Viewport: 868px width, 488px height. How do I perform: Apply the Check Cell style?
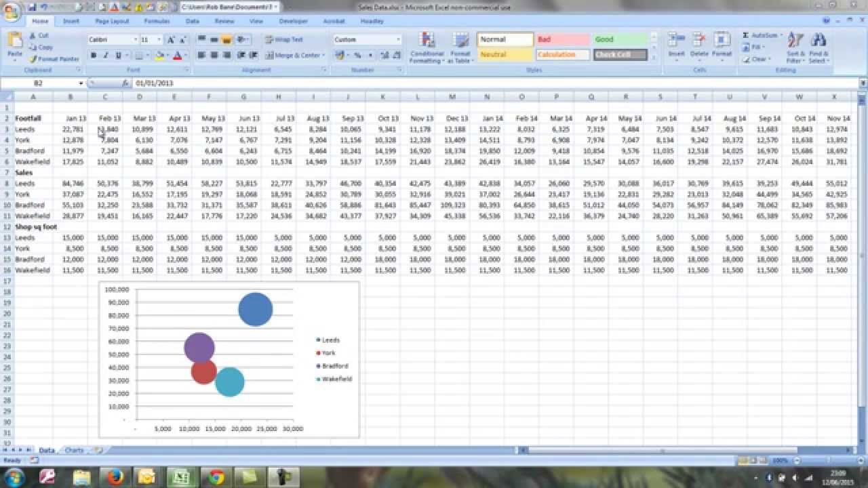coord(620,55)
